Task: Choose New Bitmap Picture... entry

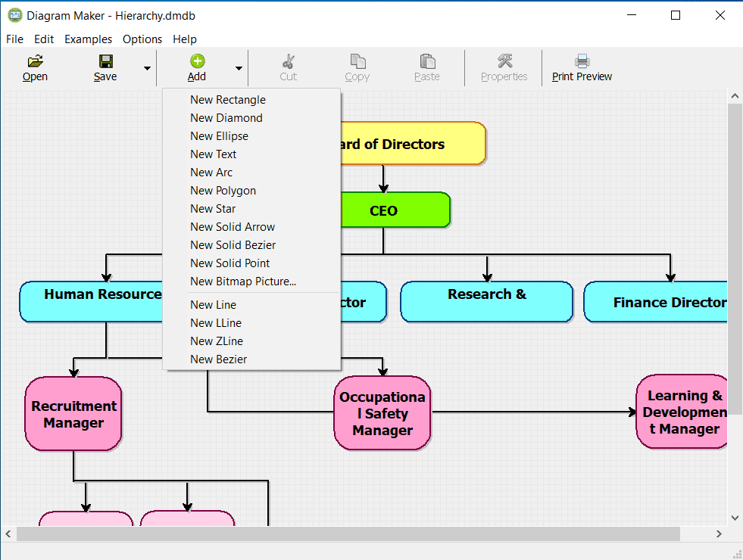Action: [x=251, y=282]
